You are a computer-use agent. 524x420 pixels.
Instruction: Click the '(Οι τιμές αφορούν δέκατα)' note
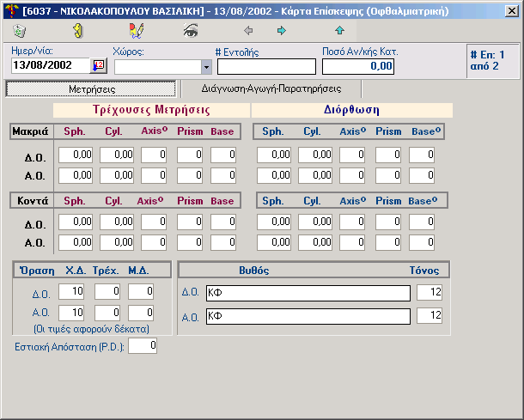(x=91, y=329)
